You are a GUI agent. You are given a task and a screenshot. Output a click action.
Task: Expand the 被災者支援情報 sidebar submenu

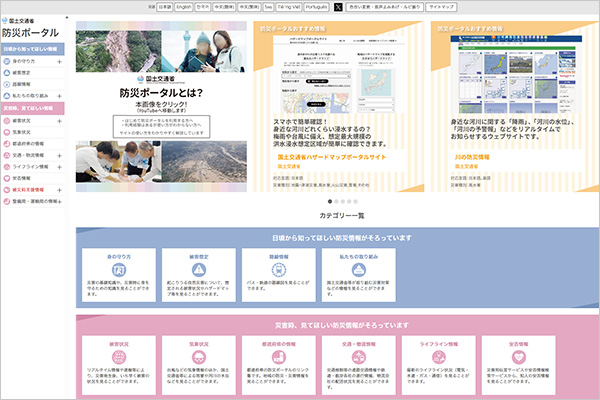tap(60, 190)
